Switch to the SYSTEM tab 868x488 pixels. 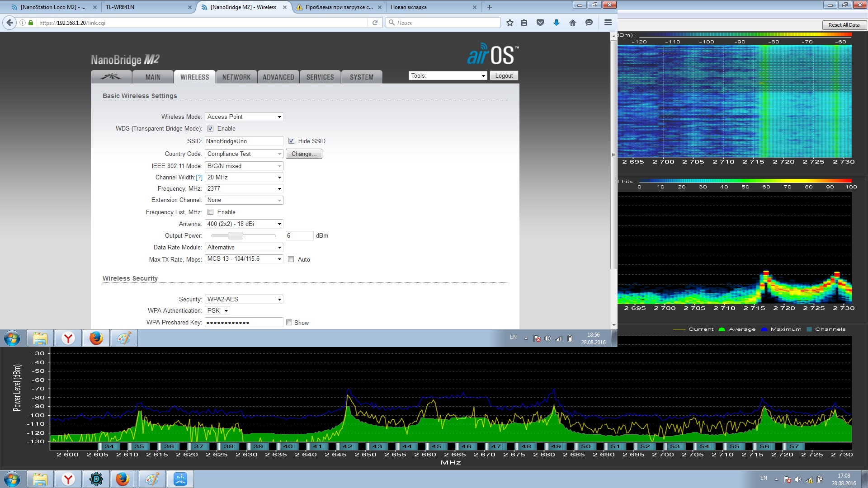pyautogui.click(x=362, y=77)
